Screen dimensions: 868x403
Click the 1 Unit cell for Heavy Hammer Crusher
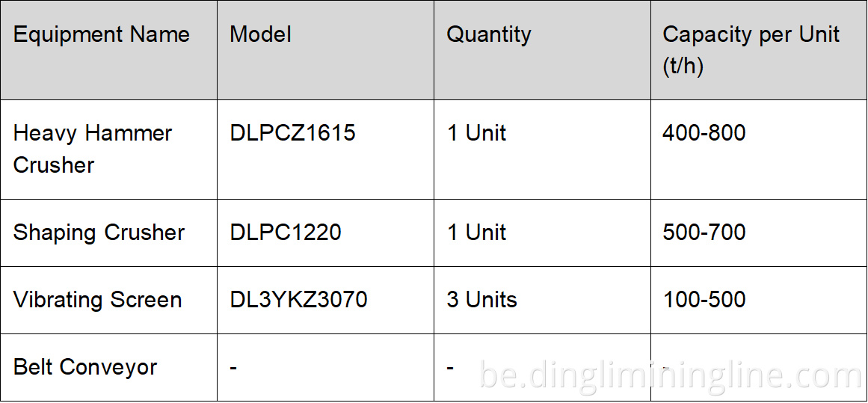476,133
